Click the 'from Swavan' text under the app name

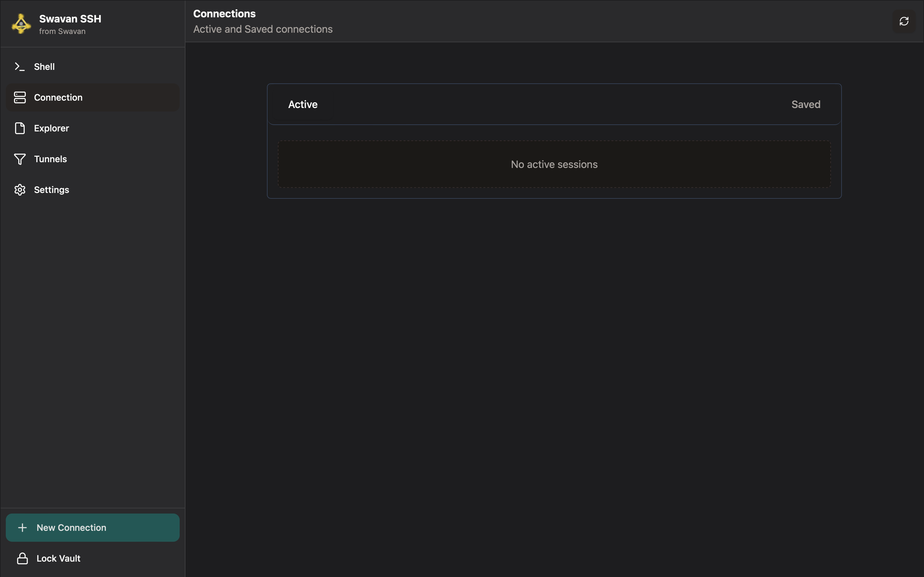(x=62, y=31)
